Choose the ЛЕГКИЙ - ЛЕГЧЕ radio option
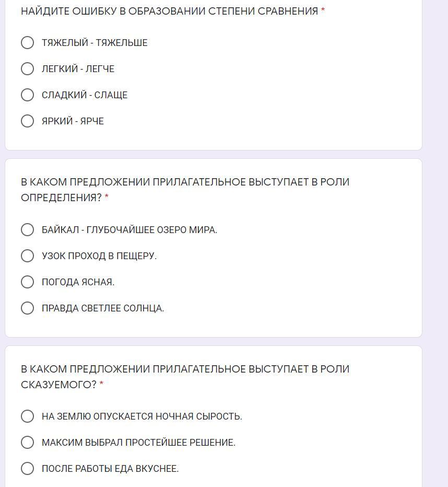The height and width of the screenshot is (487, 448). pos(28,69)
